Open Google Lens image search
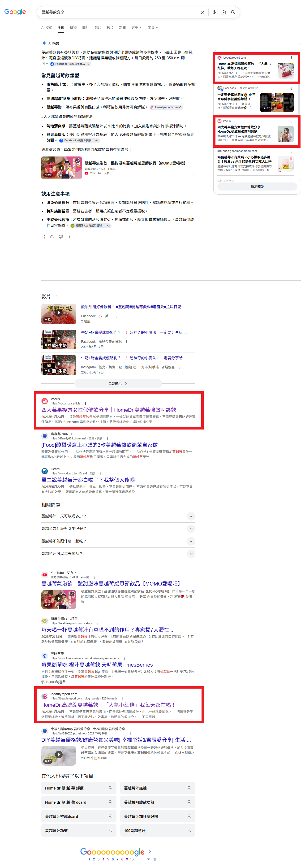Viewport: 305px width, 868px height. (223, 13)
